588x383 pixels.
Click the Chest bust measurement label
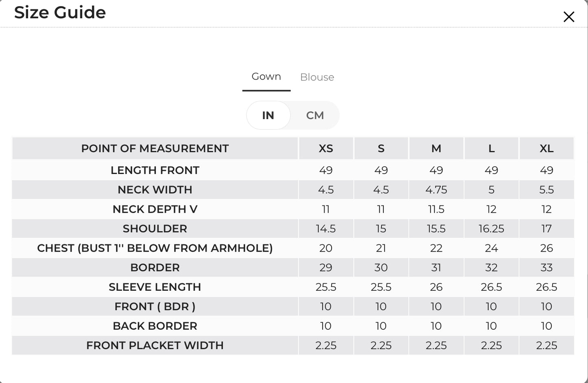(155, 248)
